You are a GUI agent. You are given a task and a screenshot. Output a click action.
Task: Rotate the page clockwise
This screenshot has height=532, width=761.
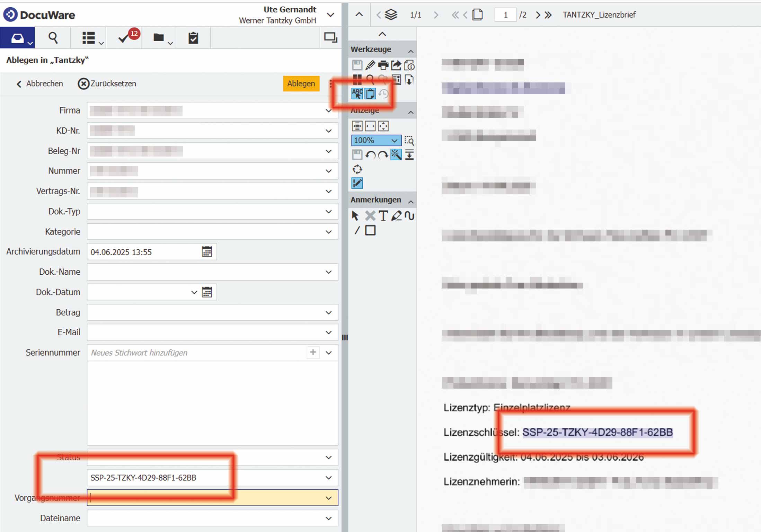[383, 155]
